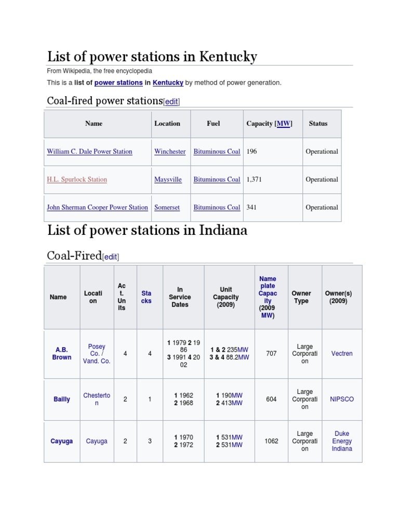Open the A.B. Brown plant link
The height and width of the screenshot is (532, 399).
pyautogui.click(x=62, y=353)
